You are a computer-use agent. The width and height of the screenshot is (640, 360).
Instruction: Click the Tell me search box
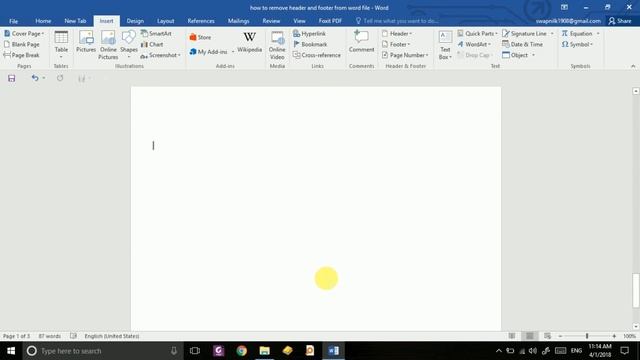398,21
